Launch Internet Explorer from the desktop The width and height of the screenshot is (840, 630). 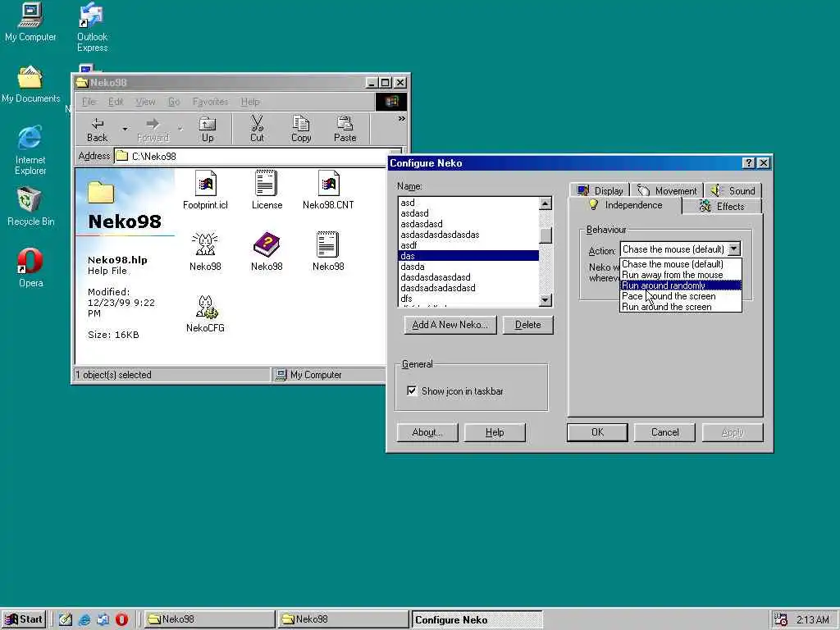(30, 150)
